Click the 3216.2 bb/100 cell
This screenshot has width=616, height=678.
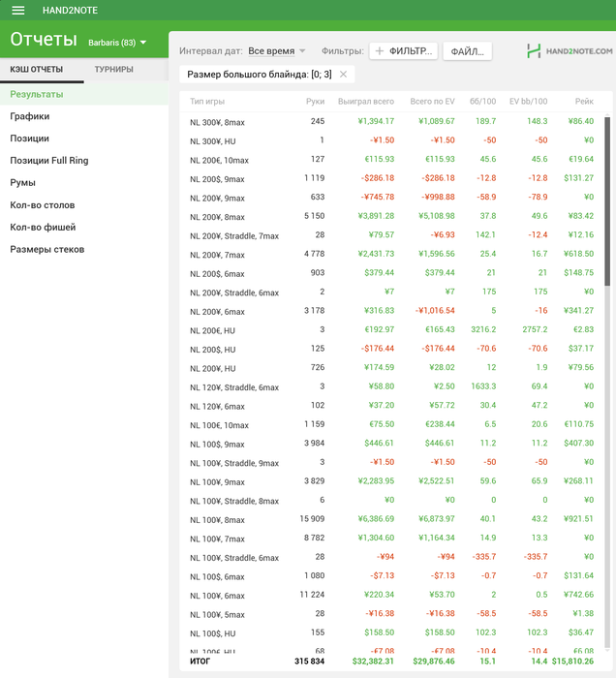(483, 329)
